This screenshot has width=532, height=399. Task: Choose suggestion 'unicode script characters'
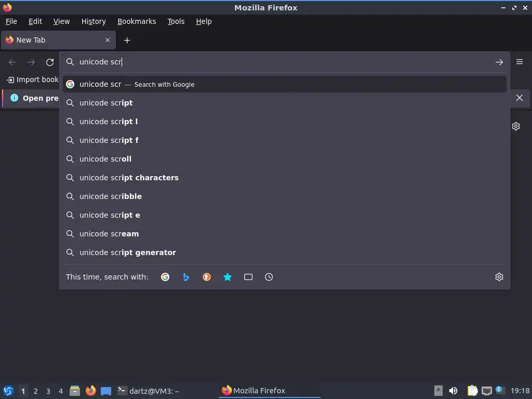[x=284, y=178]
